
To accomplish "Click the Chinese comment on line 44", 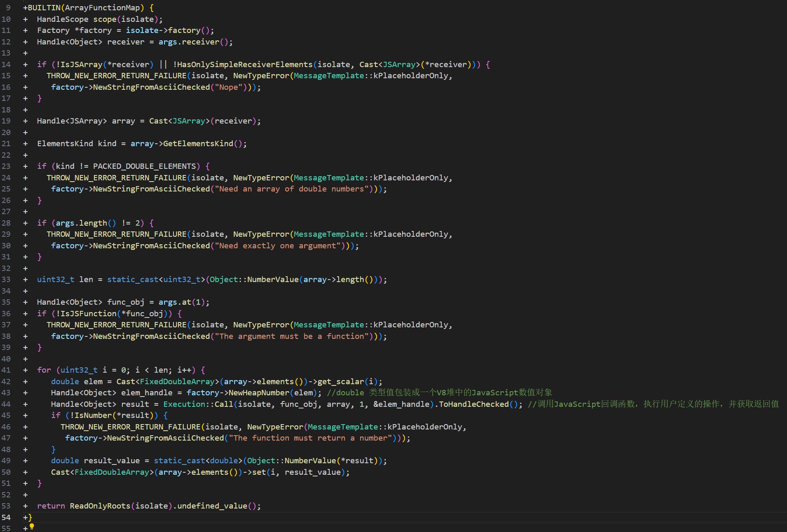I will 653,404.
